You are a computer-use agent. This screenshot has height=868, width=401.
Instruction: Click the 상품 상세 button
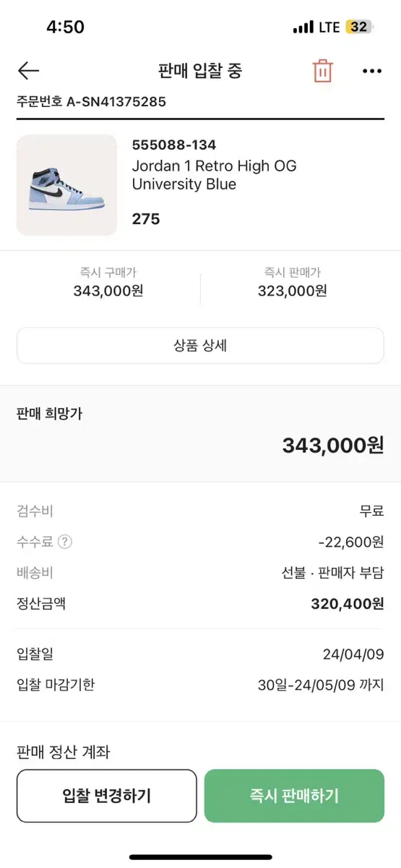tap(200, 346)
